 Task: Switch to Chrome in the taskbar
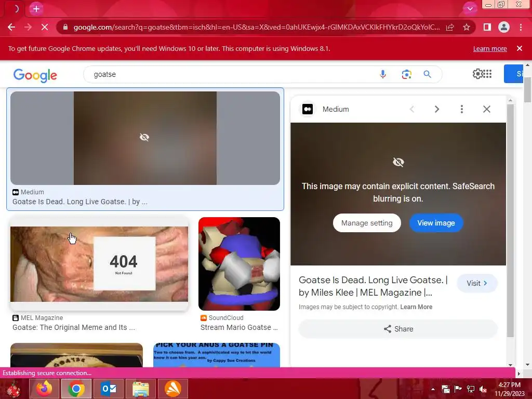(76, 389)
